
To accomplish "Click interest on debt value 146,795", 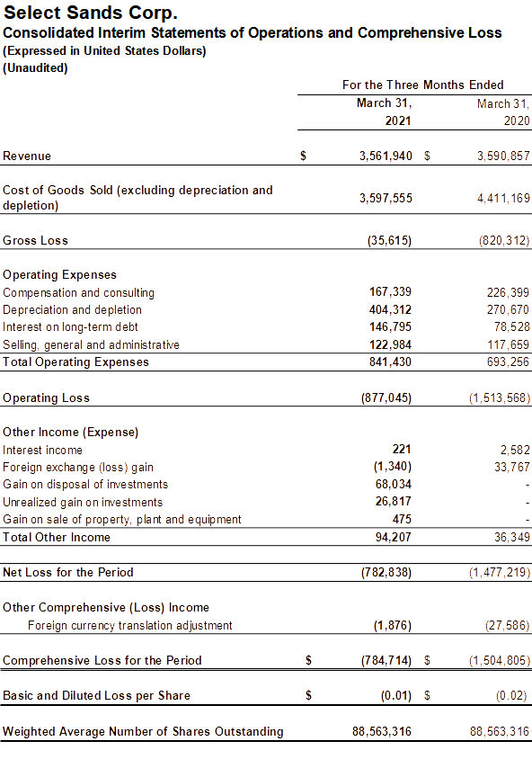I will tap(390, 326).
